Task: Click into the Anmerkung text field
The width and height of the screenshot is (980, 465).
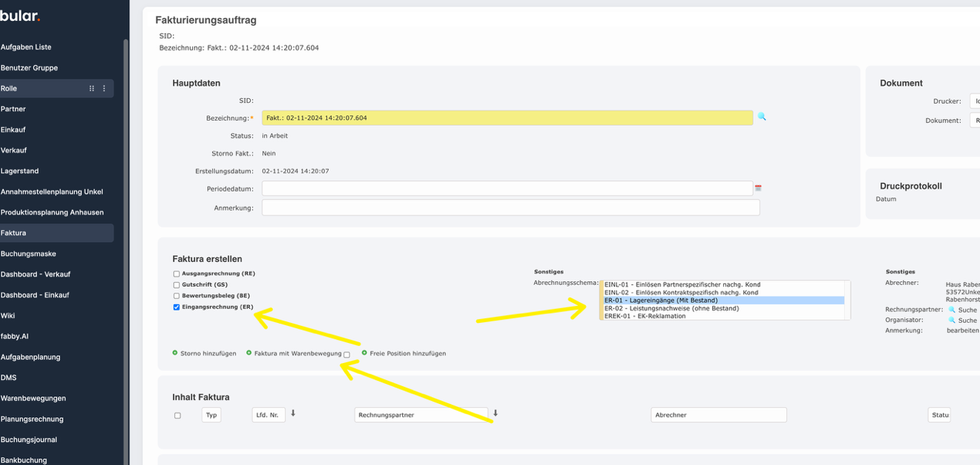Action: [510, 208]
